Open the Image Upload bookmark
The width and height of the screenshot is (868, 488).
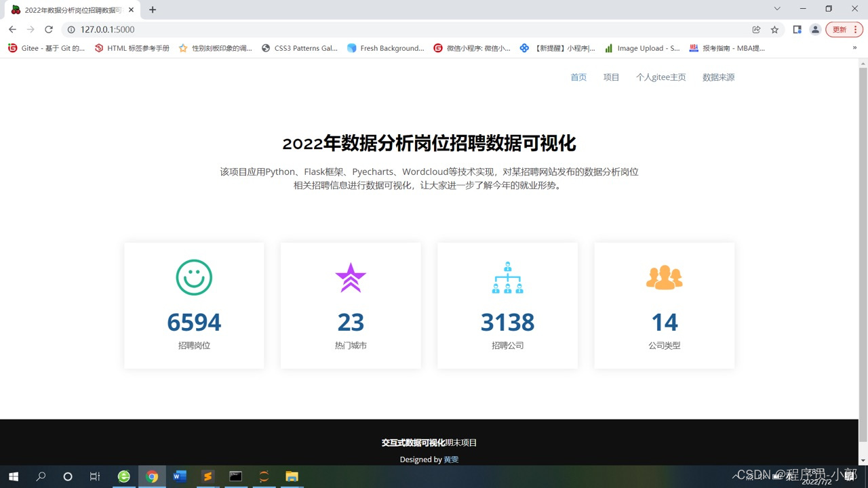tap(642, 48)
